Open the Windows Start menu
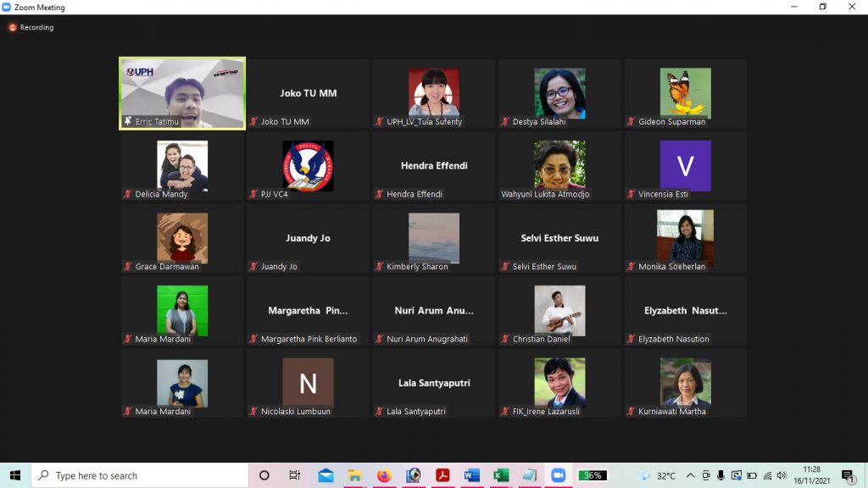Viewport: 868px width, 488px height. [x=15, y=475]
